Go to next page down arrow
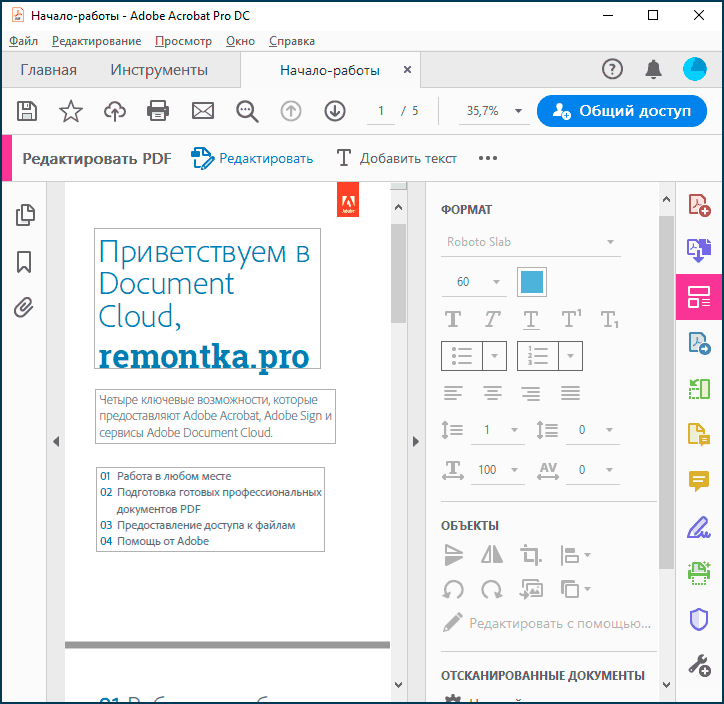Image resolution: width=724 pixels, height=704 pixels. 335,111
